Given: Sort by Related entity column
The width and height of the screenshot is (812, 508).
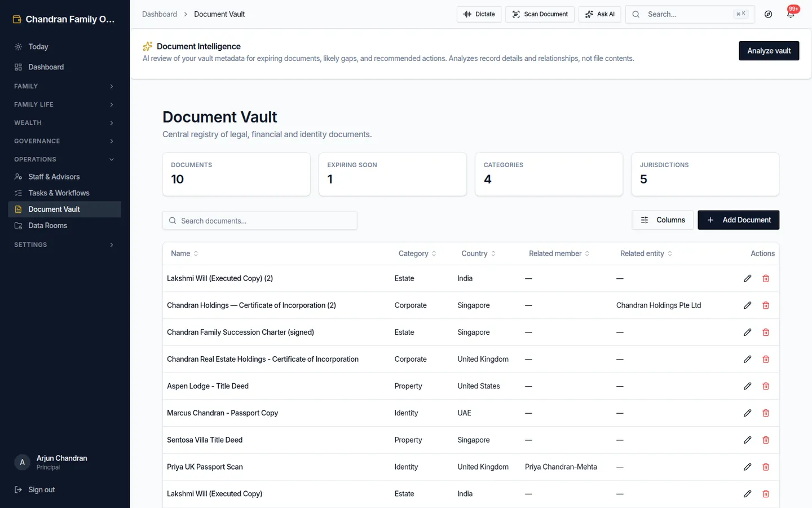Looking at the screenshot, I should 646,253.
